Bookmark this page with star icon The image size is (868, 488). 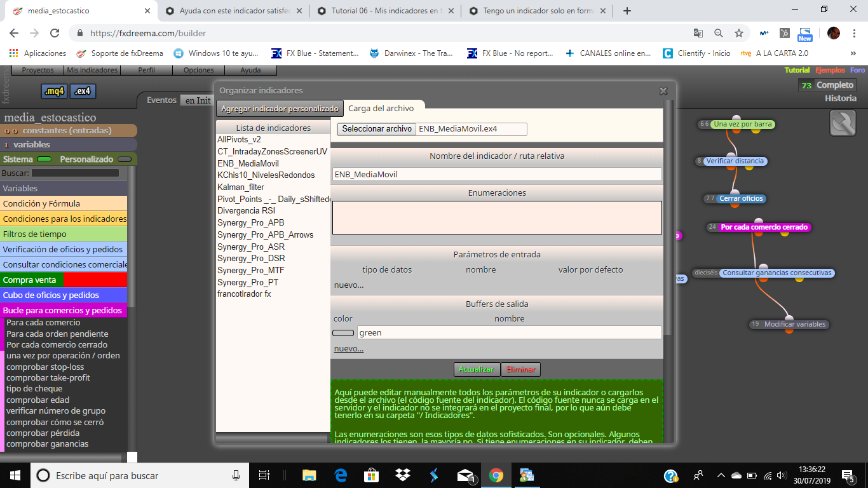pos(738,33)
